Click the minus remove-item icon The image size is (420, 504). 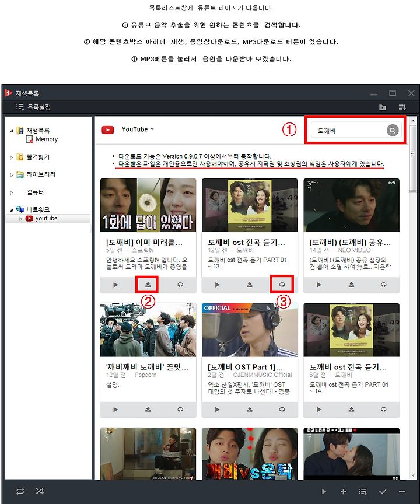coord(402,492)
